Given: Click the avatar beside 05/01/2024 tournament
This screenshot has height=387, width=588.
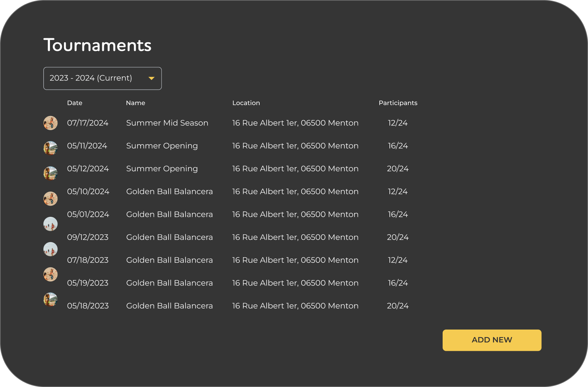Looking at the screenshot, I should (x=51, y=224).
